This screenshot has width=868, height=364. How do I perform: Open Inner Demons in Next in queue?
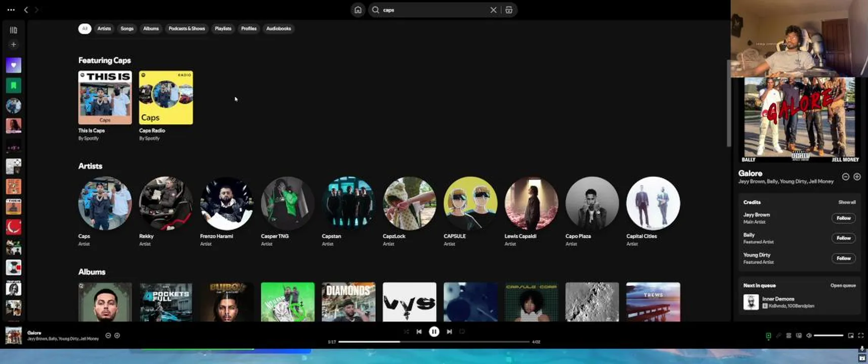click(799, 302)
